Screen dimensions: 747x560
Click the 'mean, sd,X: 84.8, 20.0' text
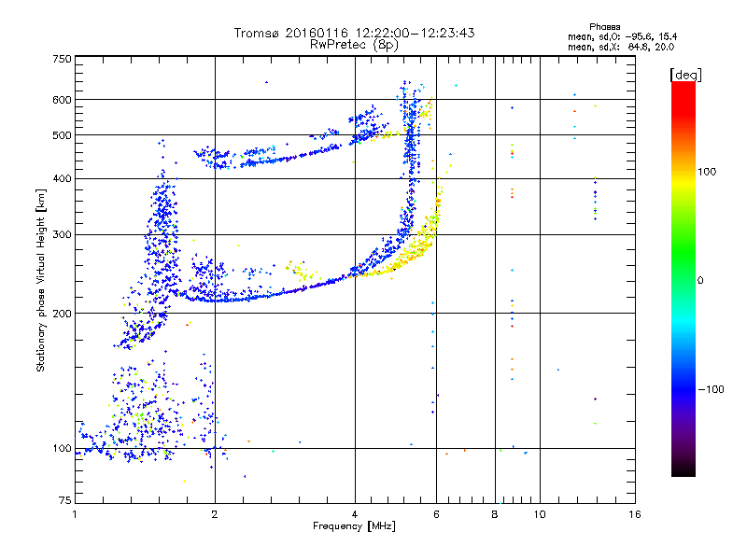(x=621, y=47)
